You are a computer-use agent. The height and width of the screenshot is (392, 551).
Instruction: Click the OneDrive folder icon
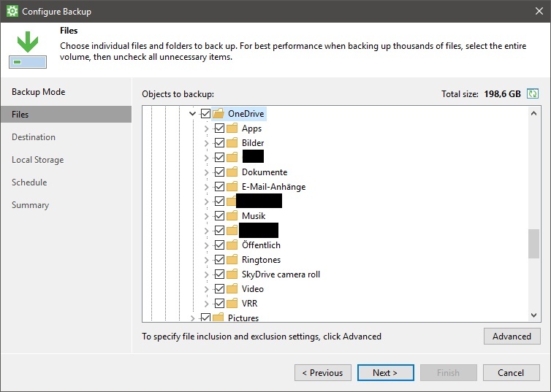coord(218,113)
